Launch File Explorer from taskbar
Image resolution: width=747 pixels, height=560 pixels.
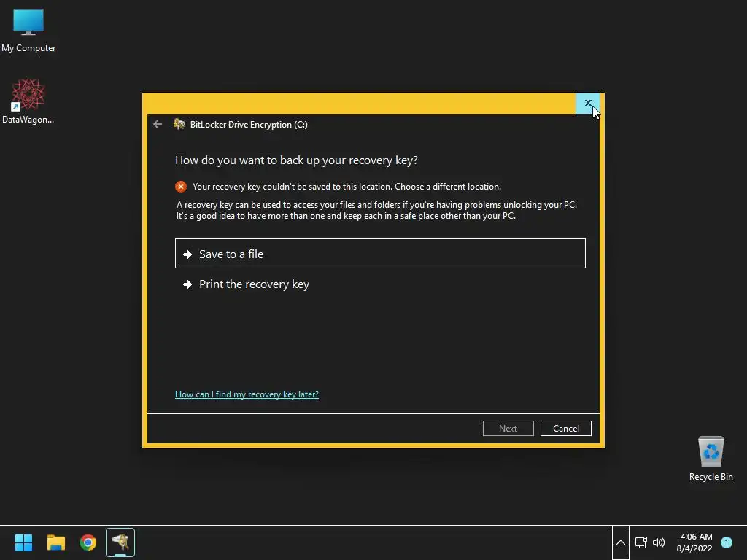(x=55, y=542)
